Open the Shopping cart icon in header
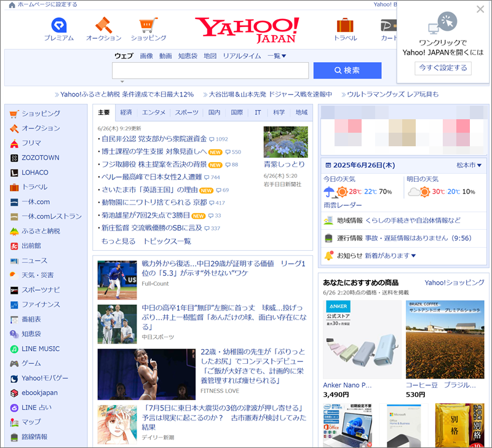Viewport: 492px width, 448px height. pyautogui.click(x=148, y=25)
